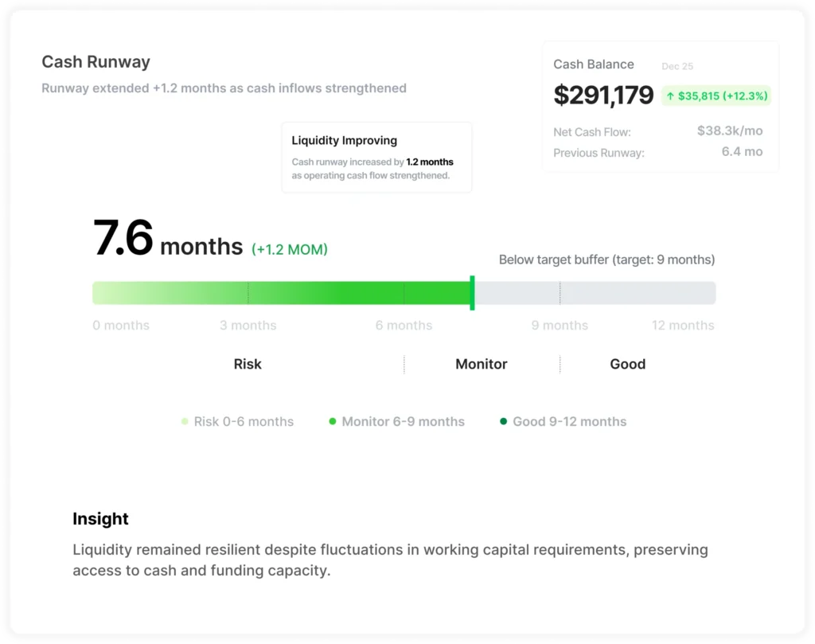Click the Cash Runway heading
Viewport: 815px width, 644px height.
[96, 62]
